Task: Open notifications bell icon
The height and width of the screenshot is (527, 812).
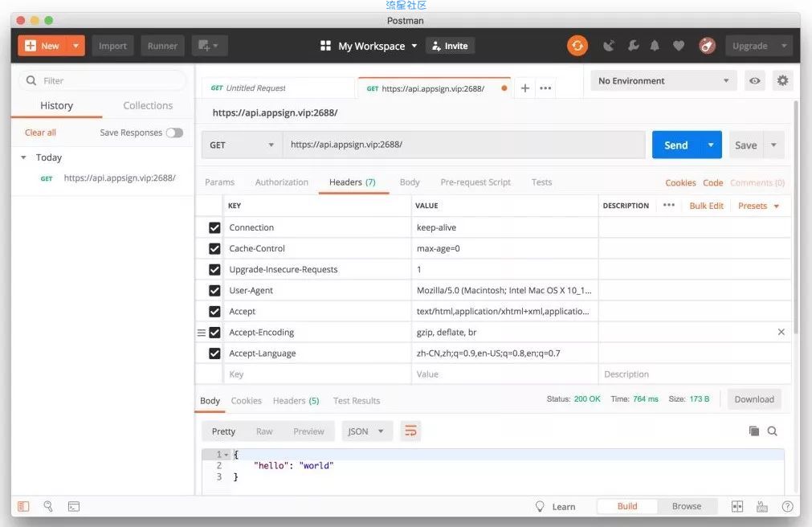Action: click(655, 46)
